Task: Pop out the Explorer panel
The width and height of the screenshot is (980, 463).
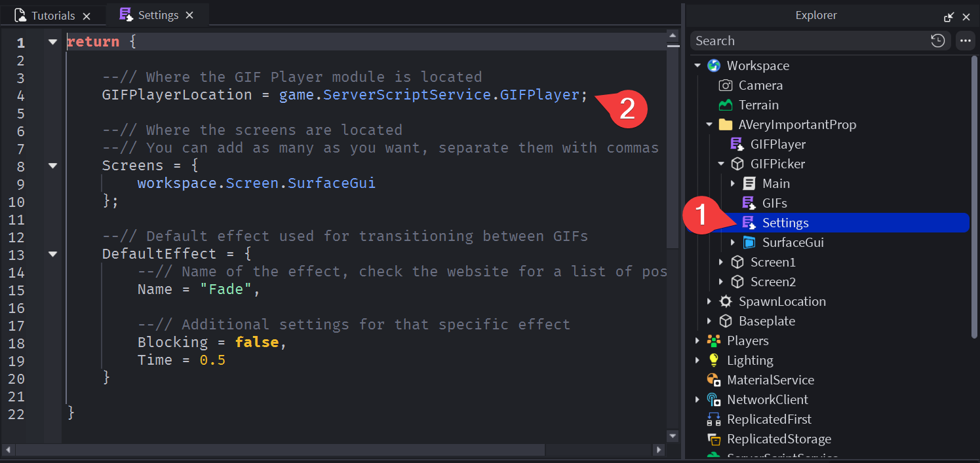Action: point(949,16)
